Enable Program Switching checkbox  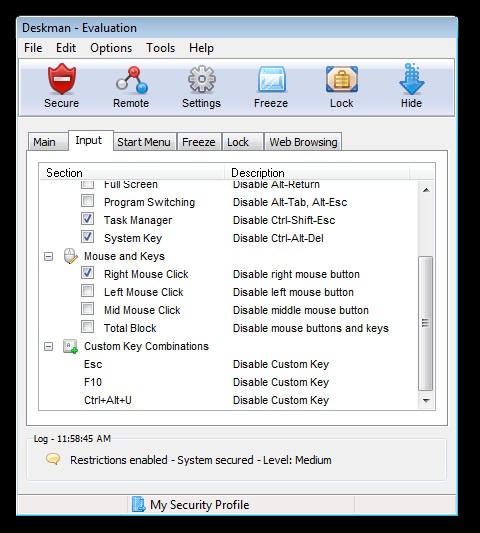pos(87,201)
